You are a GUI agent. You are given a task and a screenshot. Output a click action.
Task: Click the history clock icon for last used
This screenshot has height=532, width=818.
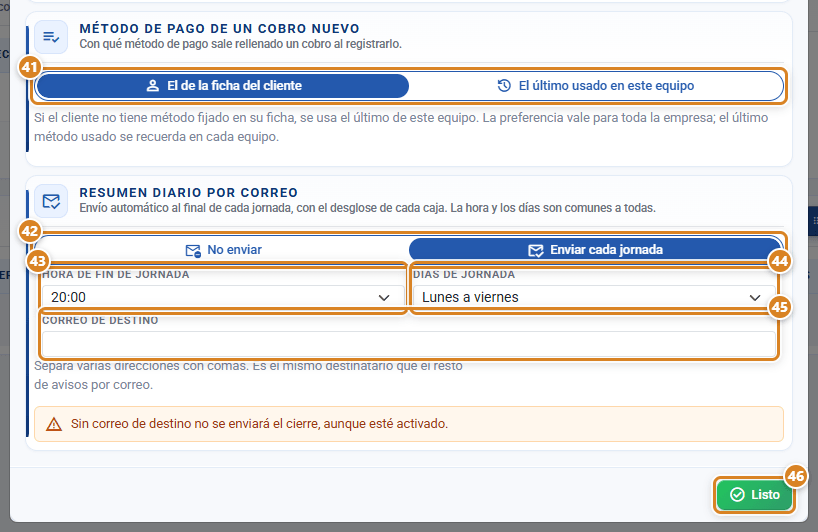point(504,86)
